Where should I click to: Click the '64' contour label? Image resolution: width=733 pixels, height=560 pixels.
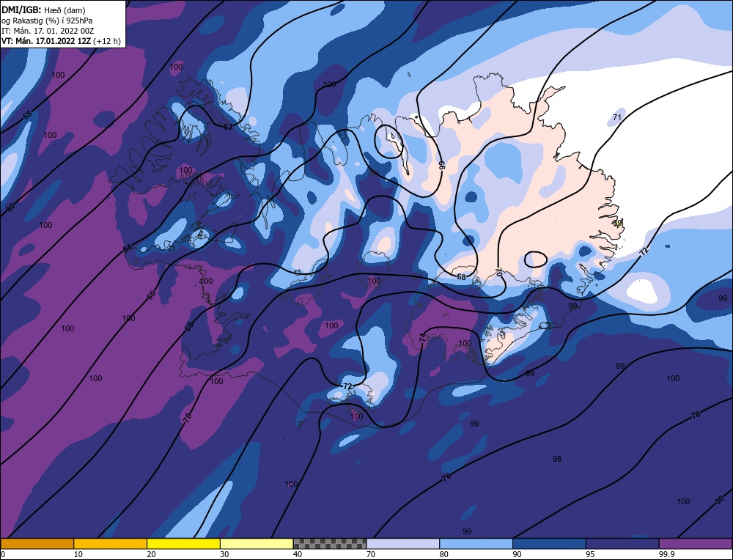coord(127,248)
